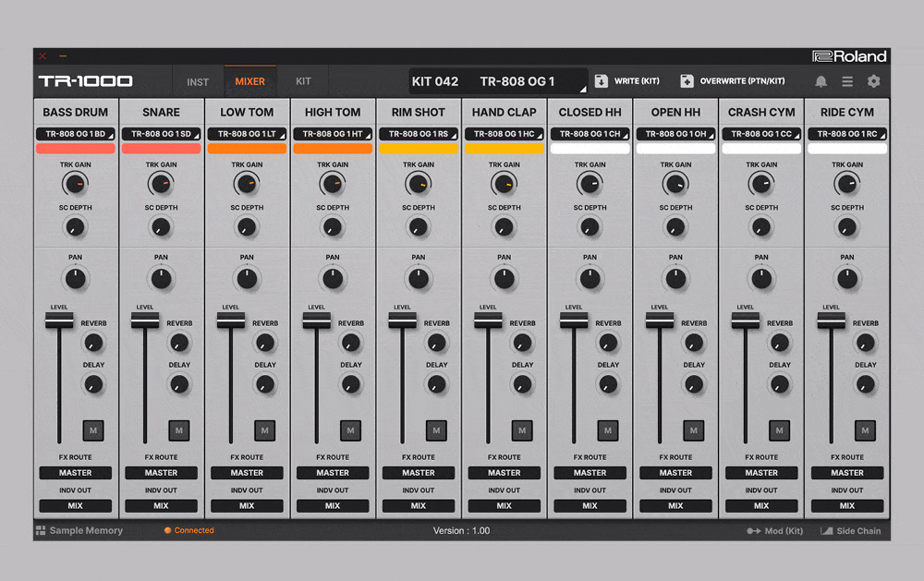Click the High Tom level fader handle
This screenshot has width=924, height=581.
coord(316,321)
